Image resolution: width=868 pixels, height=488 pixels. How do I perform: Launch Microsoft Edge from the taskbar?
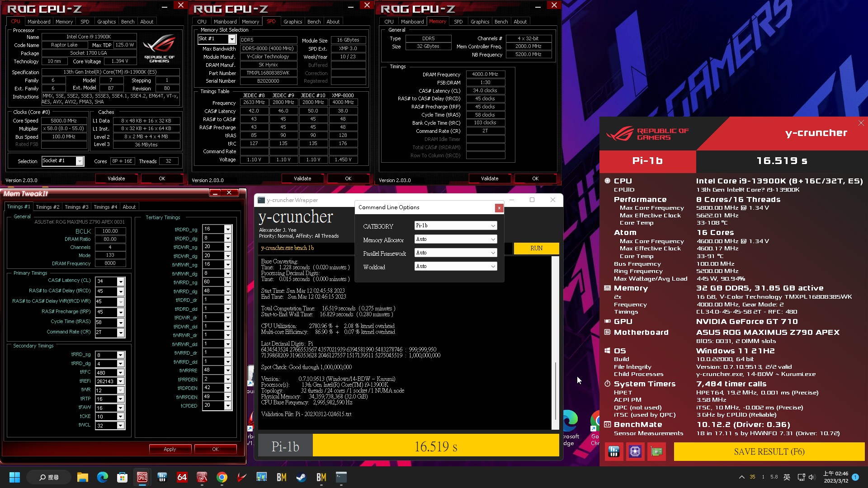103,477
